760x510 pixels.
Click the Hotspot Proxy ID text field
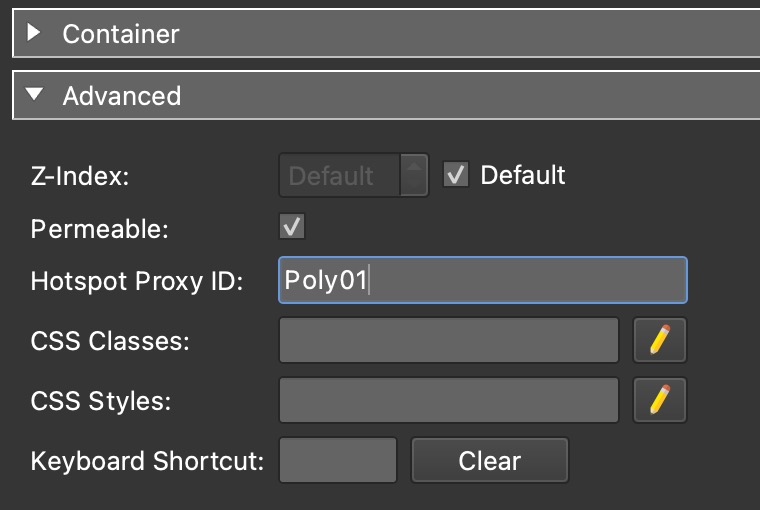482,280
